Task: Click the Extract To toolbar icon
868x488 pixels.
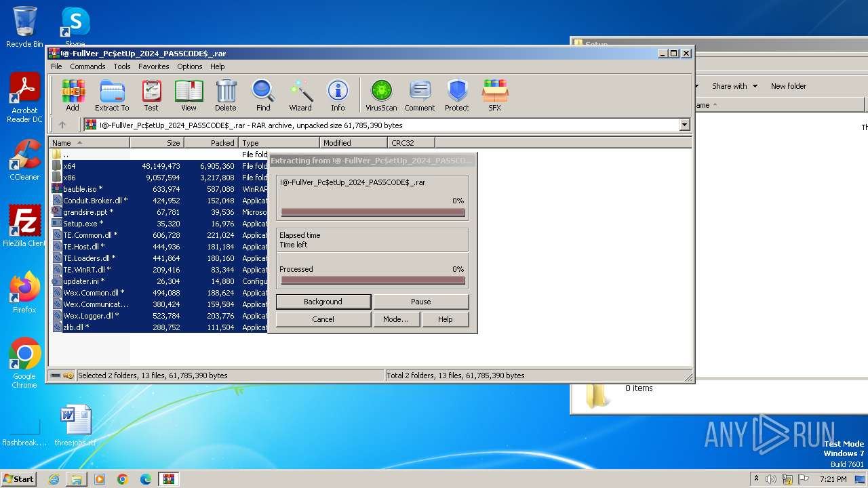Action: 112,95
